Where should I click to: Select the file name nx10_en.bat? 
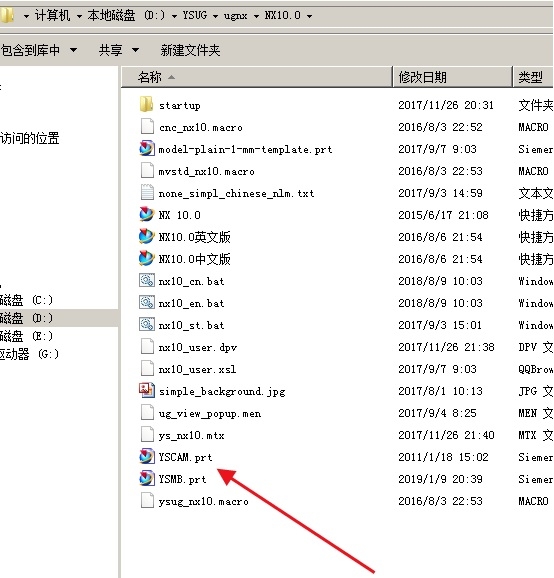point(191,303)
